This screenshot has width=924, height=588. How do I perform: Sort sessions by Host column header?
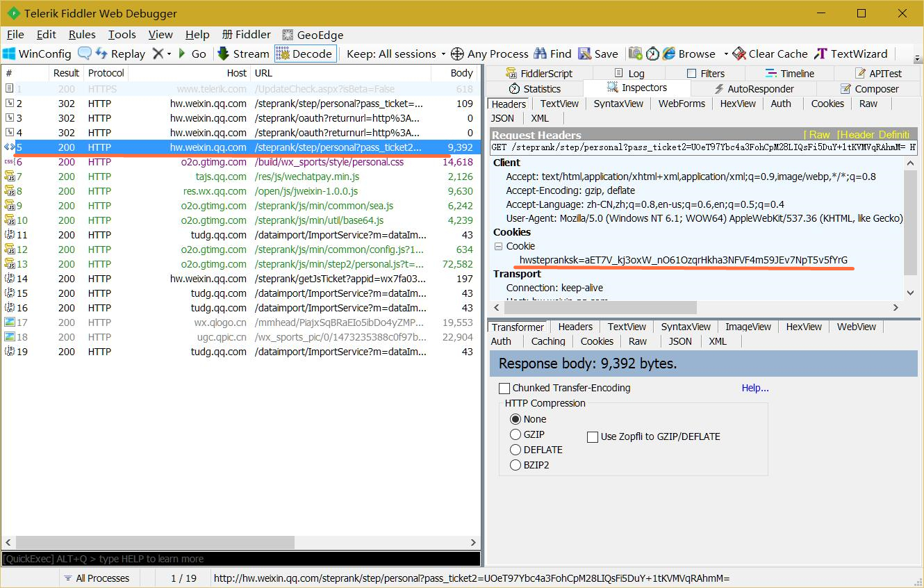tap(189, 72)
